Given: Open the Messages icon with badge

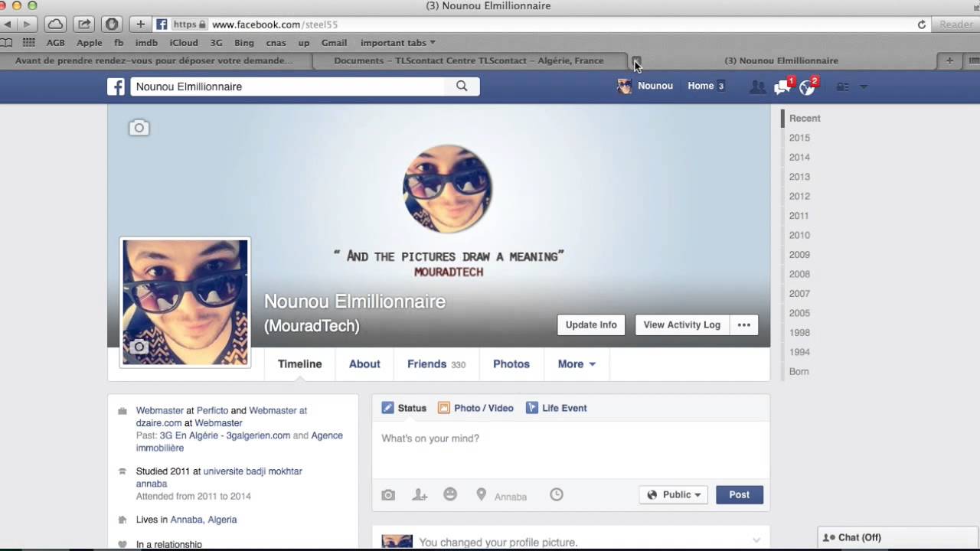Looking at the screenshot, I should coord(782,86).
